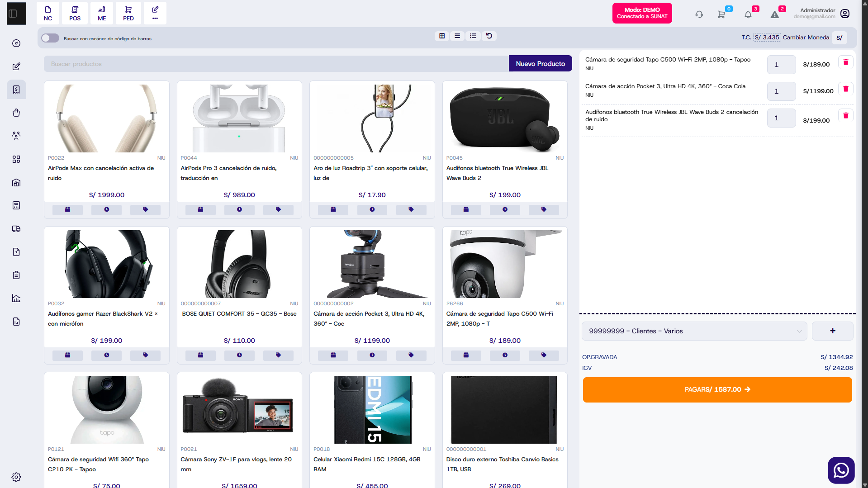This screenshot has width=868, height=488.
Task: Select AirPods Max product image
Action: (107, 118)
